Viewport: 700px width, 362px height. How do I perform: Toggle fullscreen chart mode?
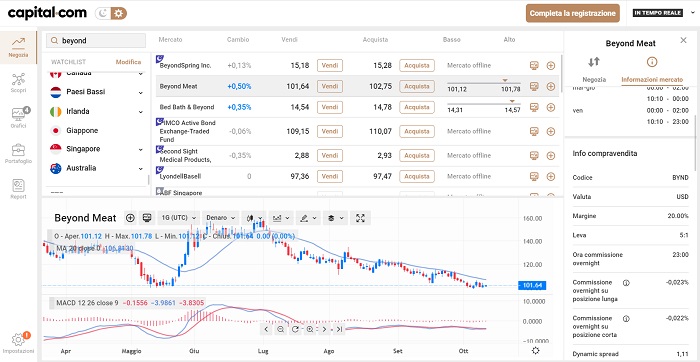[x=360, y=218]
